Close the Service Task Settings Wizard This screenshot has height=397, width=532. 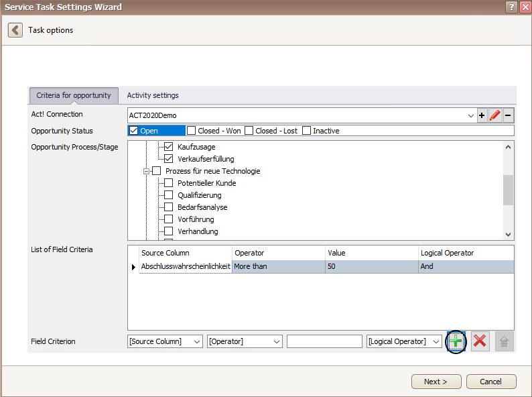pos(525,7)
